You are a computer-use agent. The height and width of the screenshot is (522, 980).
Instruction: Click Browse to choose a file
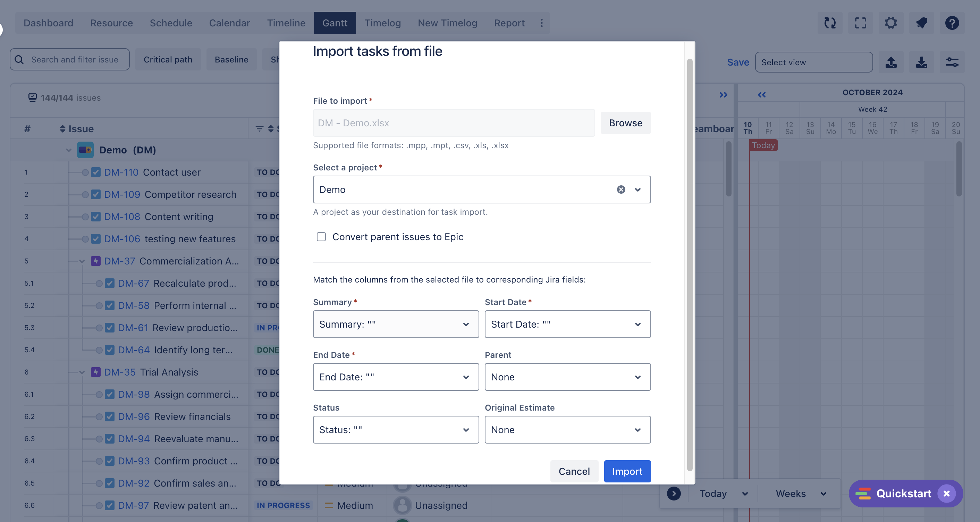625,123
